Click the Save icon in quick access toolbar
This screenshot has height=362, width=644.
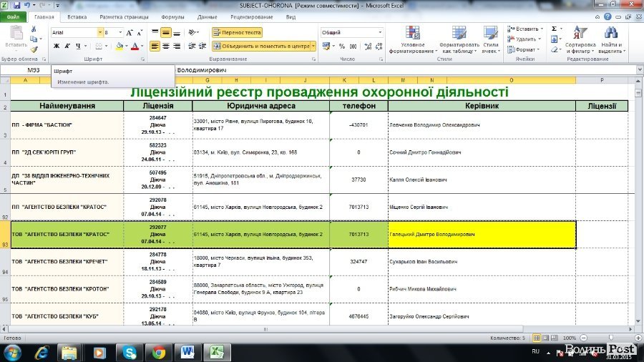coord(16,5)
